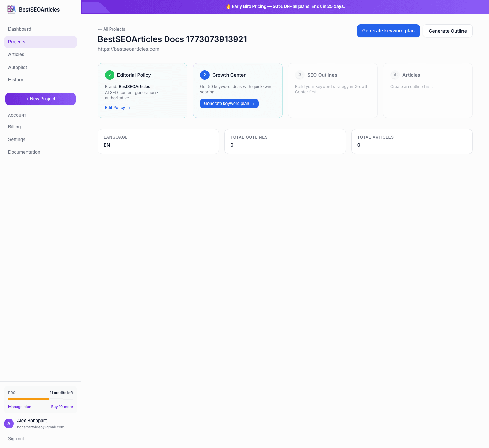Click the Generate keyword plan button

pos(388,31)
